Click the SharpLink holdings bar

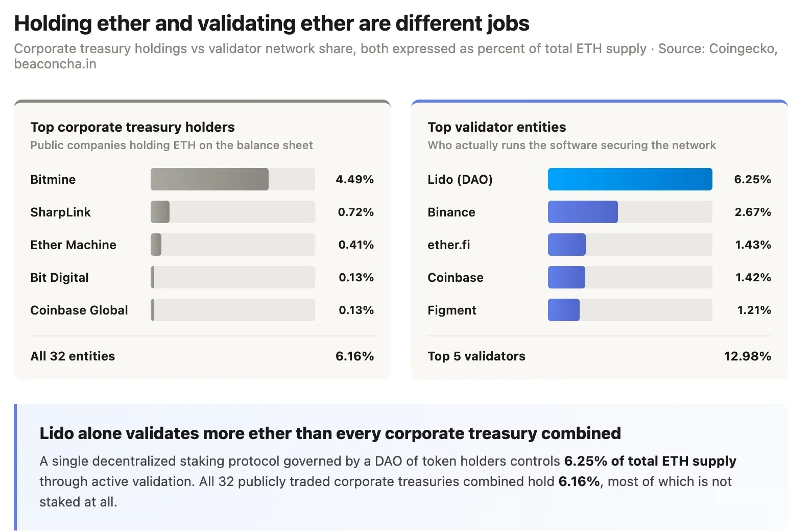click(x=232, y=212)
